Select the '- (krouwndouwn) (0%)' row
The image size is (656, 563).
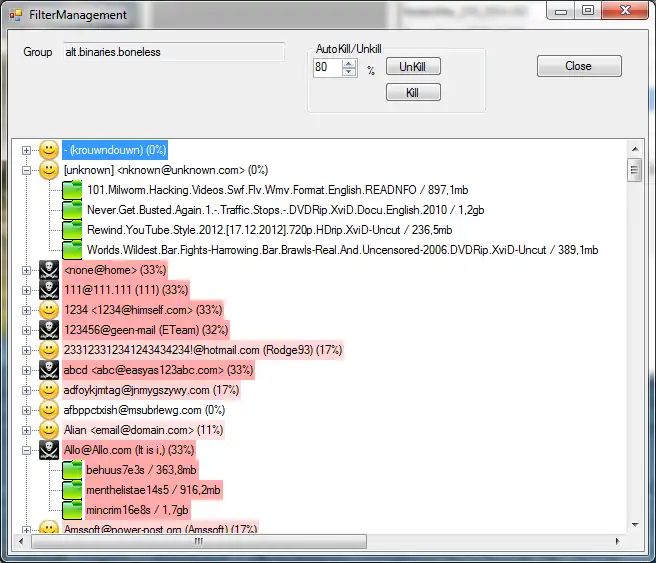pyautogui.click(x=115, y=150)
